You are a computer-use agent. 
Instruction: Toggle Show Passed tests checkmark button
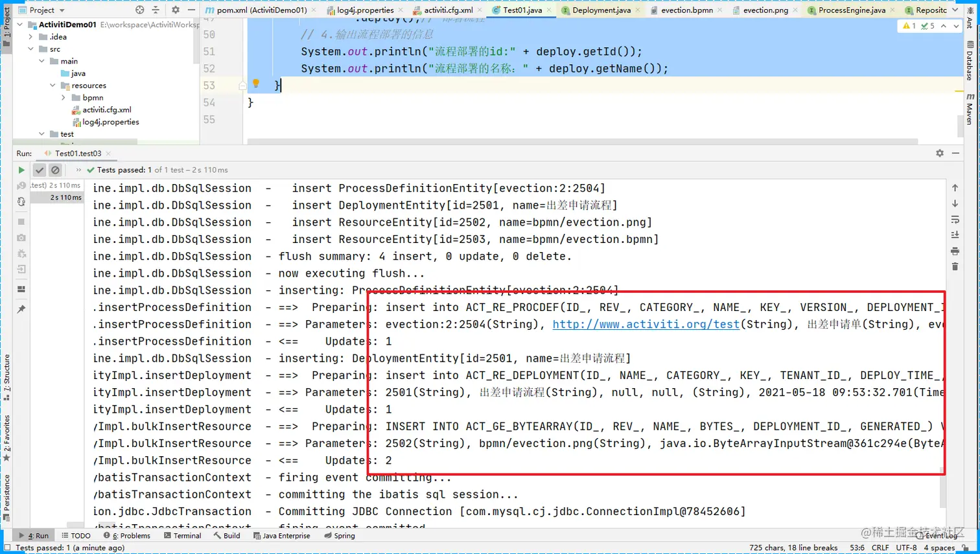40,170
